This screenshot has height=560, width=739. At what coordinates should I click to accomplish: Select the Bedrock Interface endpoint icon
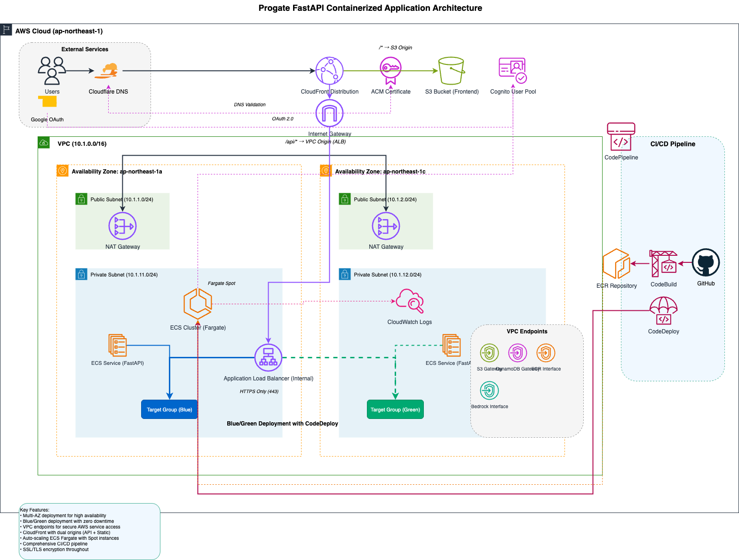tap(489, 390)
